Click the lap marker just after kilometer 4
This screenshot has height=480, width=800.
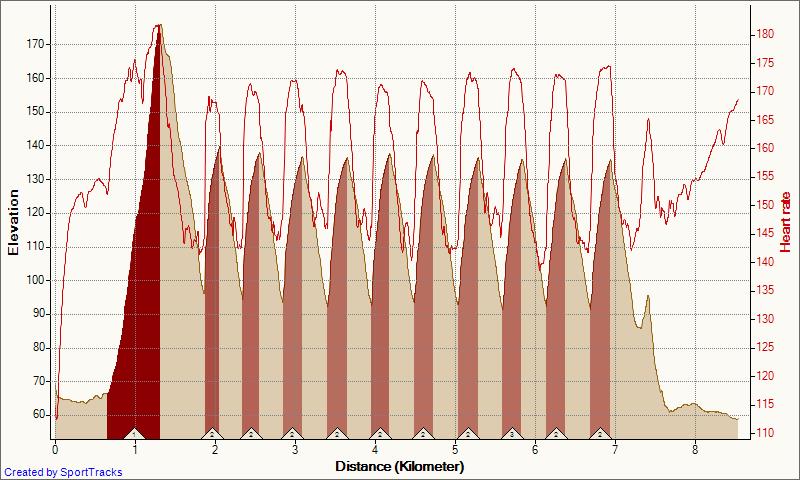pyautogui.click(x=380, y=433)
